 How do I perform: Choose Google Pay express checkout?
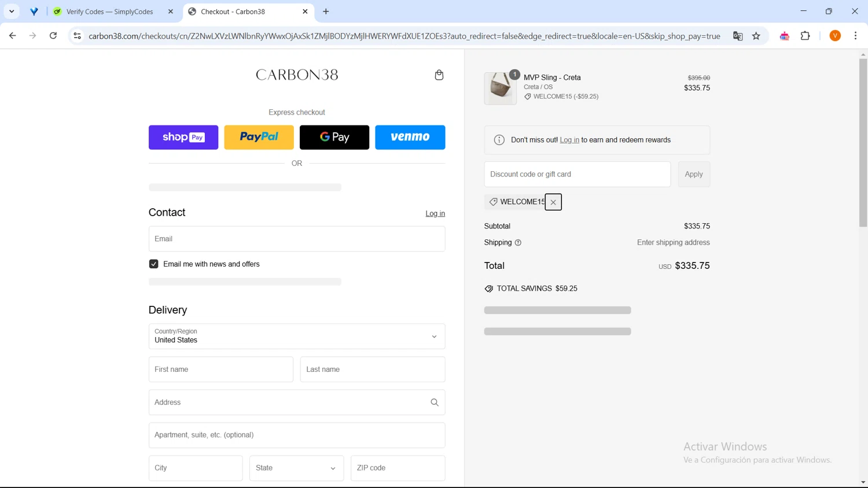[334, 138]
